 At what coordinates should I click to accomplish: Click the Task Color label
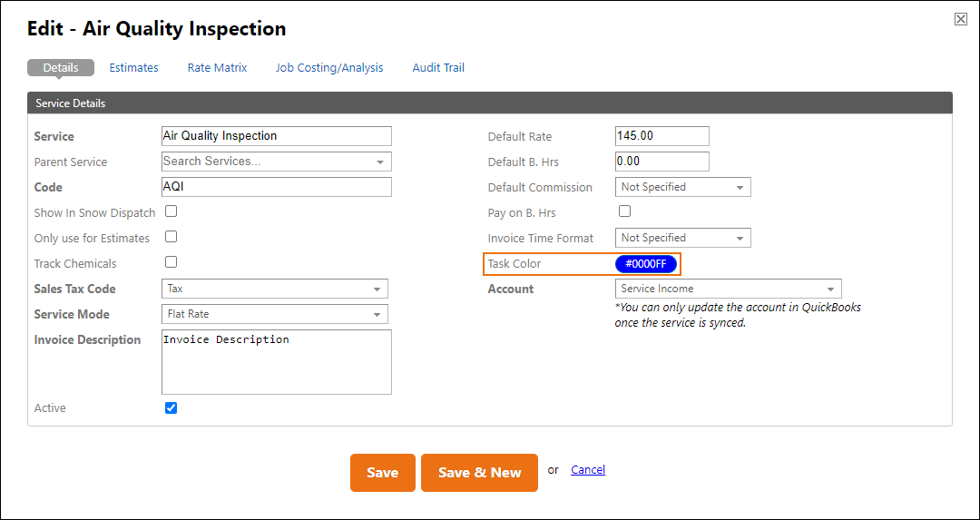514,264
